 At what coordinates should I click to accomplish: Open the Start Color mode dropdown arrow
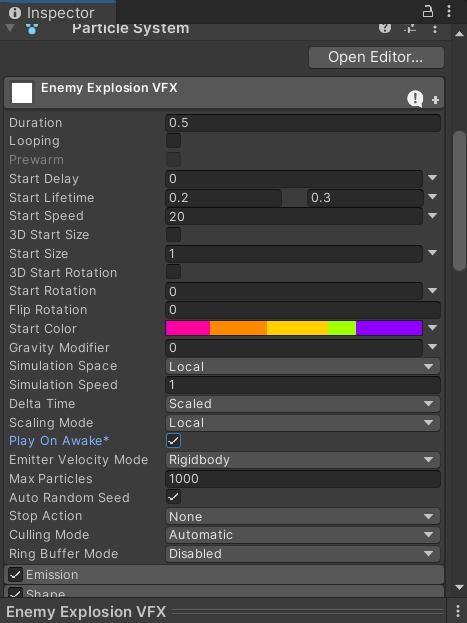(x=433, y=328)
